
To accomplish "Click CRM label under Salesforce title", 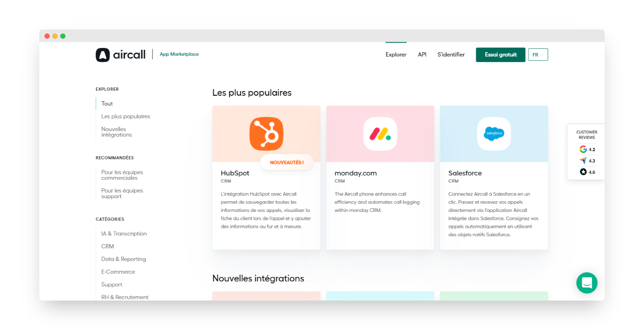I will 454,181.
